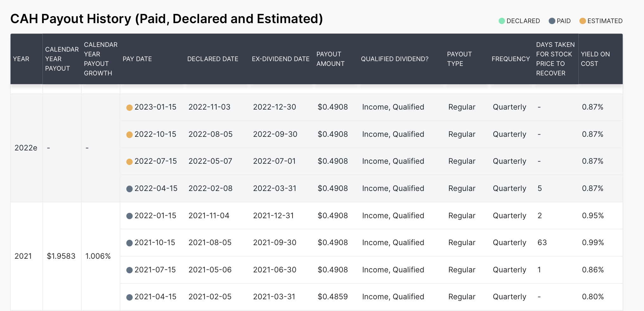644x311 pixels.
Task: Click the 1.006% payout growth value
Action: coord(98,256)
